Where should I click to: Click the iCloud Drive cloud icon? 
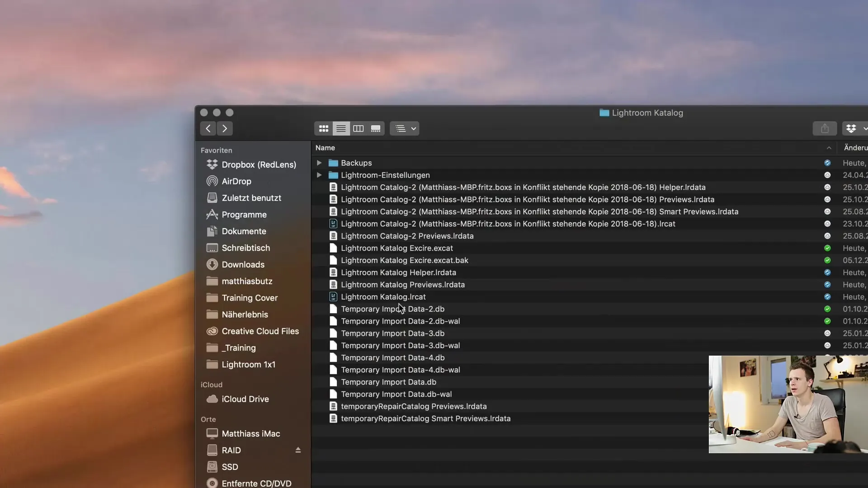click(x=212, y=399)
